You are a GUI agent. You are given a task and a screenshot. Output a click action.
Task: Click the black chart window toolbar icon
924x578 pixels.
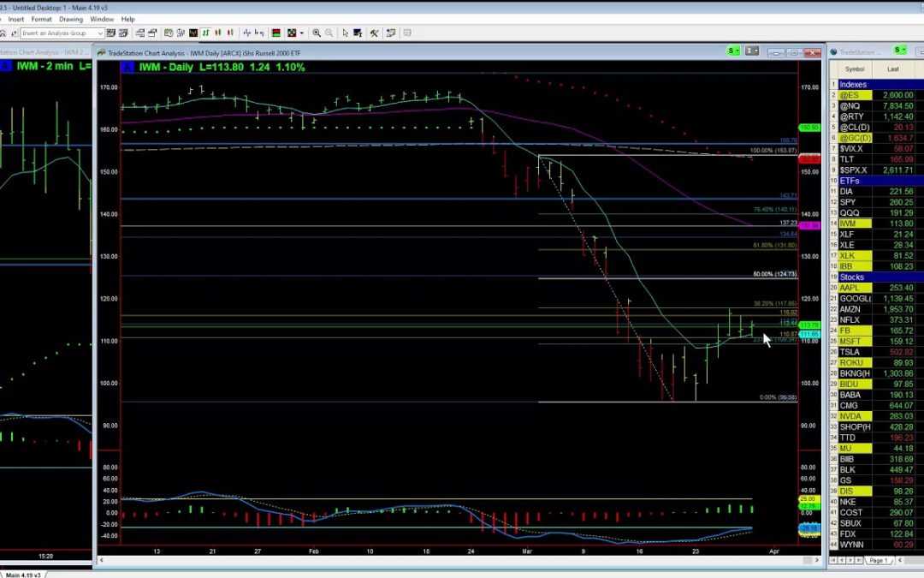tap(193, 33)
